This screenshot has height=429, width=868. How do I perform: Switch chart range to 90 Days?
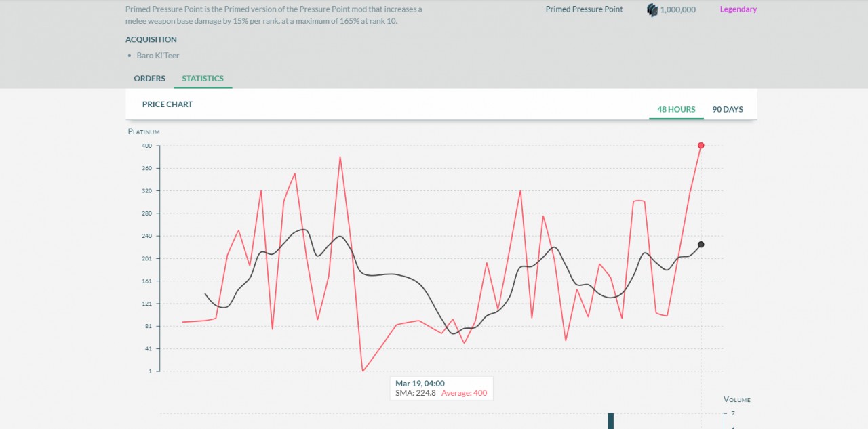pos(728,109)
